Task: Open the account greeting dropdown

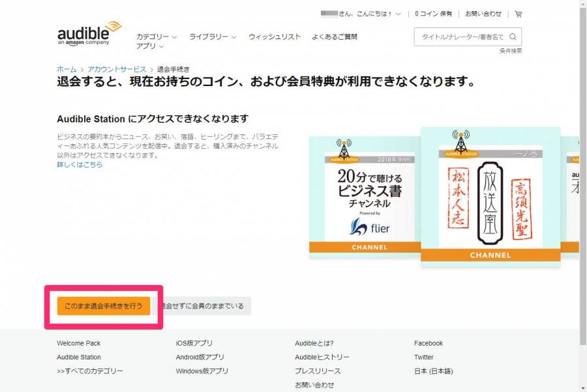Action: coord(361,14)
